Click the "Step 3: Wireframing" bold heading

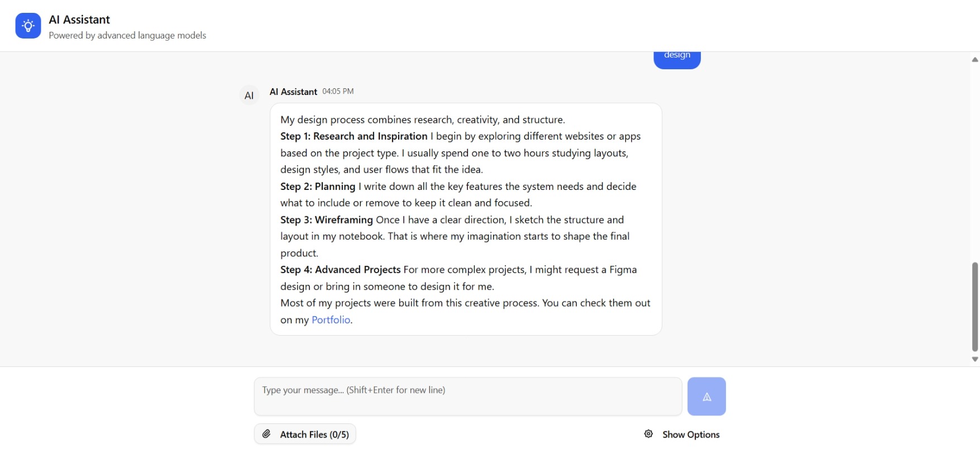point(326,220)
